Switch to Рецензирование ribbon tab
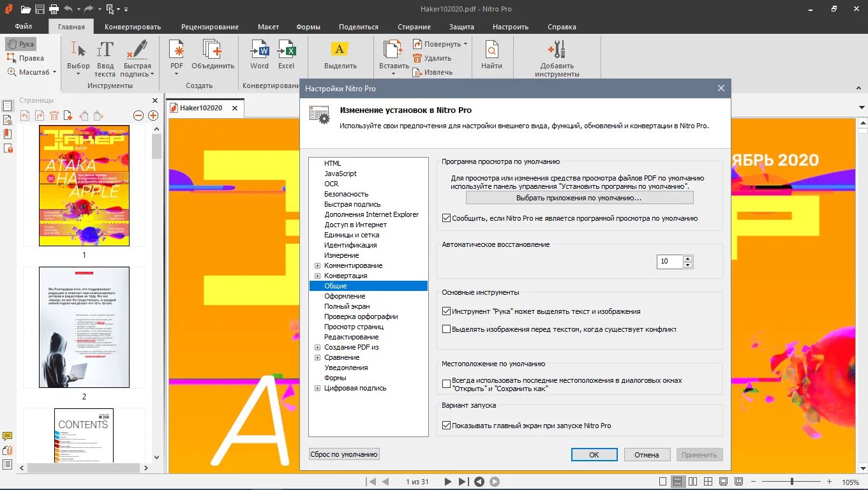This screenshot has height=490, width=868. (210, 27)
